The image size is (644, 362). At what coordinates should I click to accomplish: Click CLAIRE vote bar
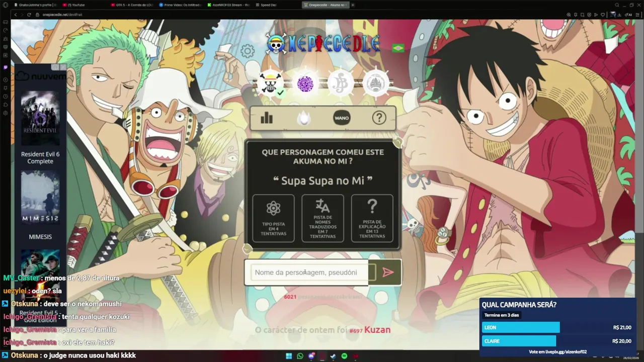point(519,341)
